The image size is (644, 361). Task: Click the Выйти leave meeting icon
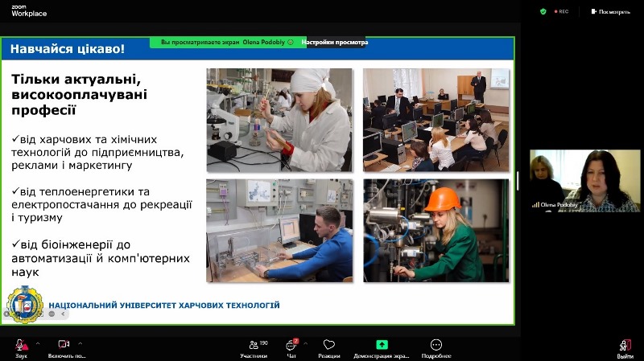tap(625, 345)
